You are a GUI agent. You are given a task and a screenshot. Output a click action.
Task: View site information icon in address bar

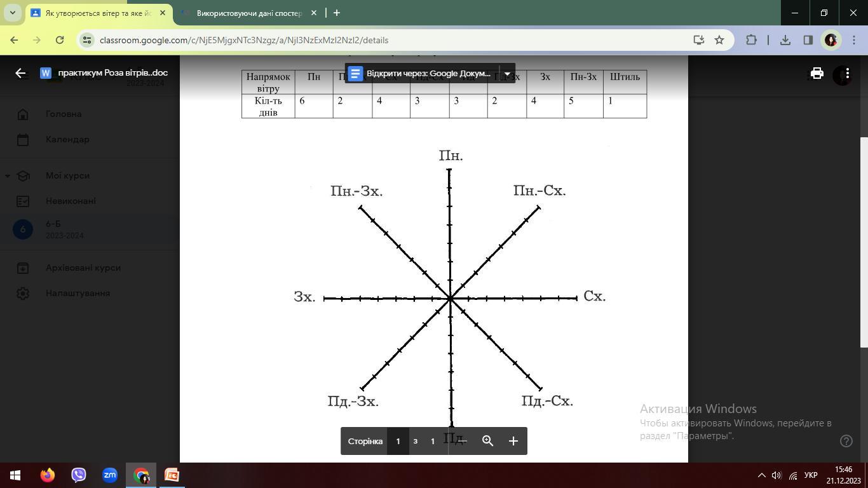pyautogui.click(x=88, y=40)
